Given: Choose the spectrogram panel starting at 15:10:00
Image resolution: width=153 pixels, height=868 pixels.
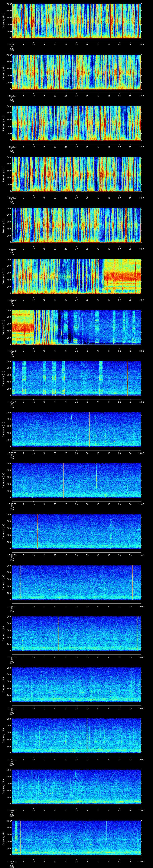Looking at the screenshot, I should click(x=77, y=481).
